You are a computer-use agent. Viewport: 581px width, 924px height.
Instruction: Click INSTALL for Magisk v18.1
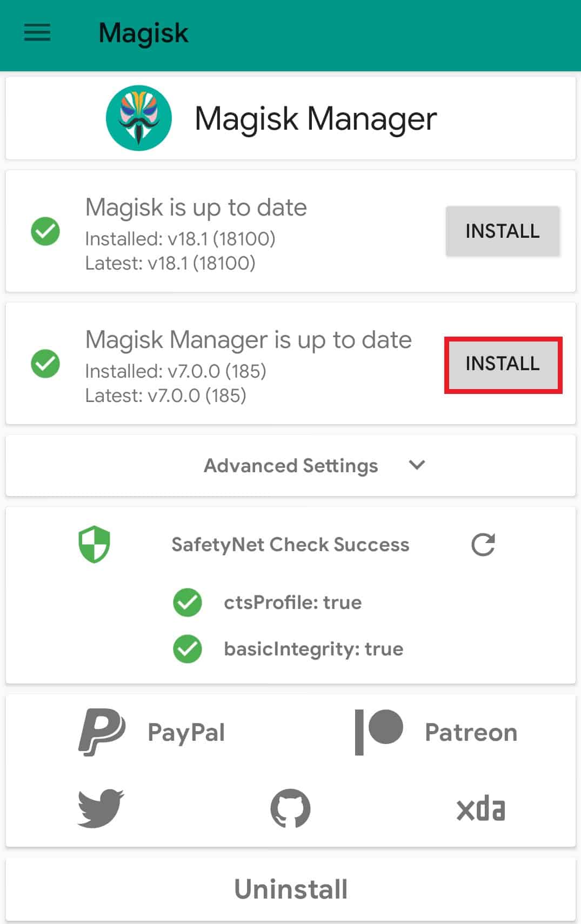pyautogui.click(x=503, y=231)
